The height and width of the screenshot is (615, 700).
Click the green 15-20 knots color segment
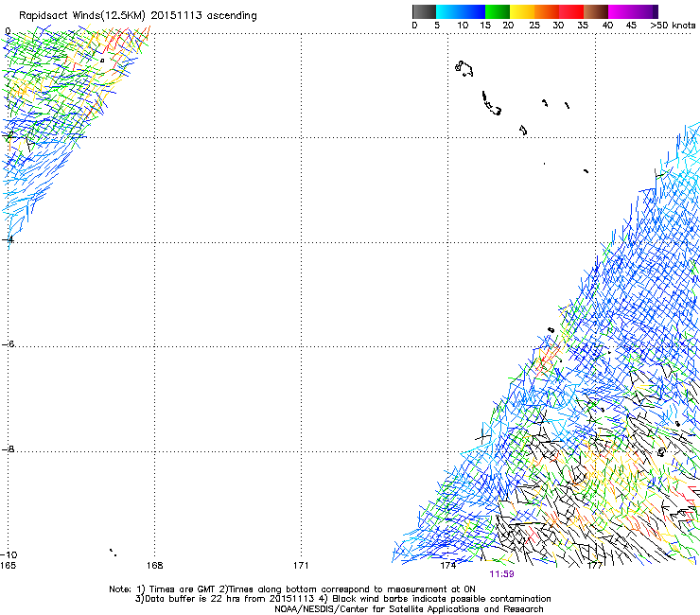click(498, 11)
